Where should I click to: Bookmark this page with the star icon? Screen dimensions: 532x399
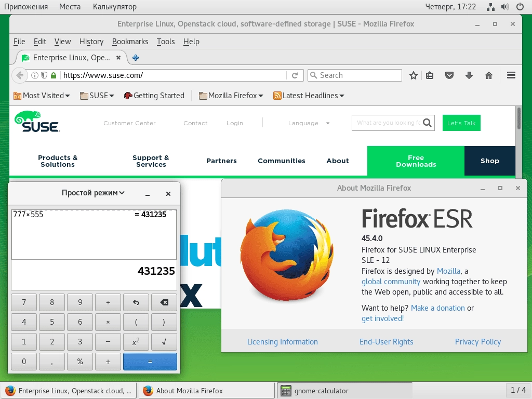pyautogui.click(x=413, y=75)
